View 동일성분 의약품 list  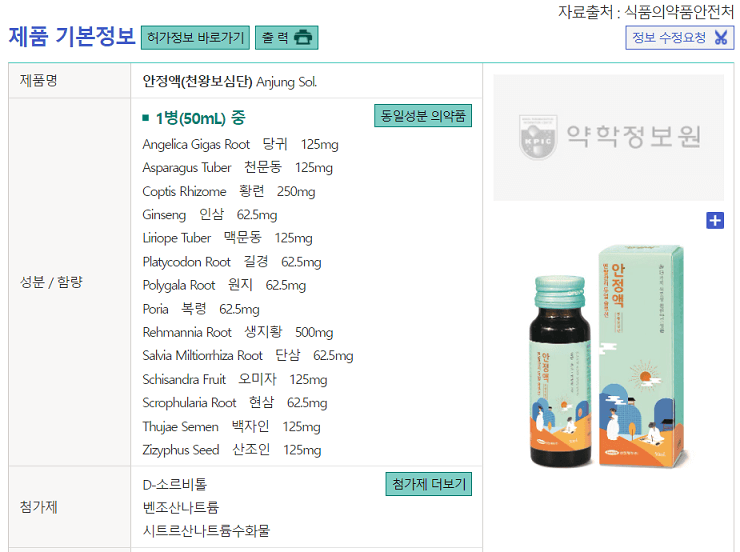coord(423,116)
